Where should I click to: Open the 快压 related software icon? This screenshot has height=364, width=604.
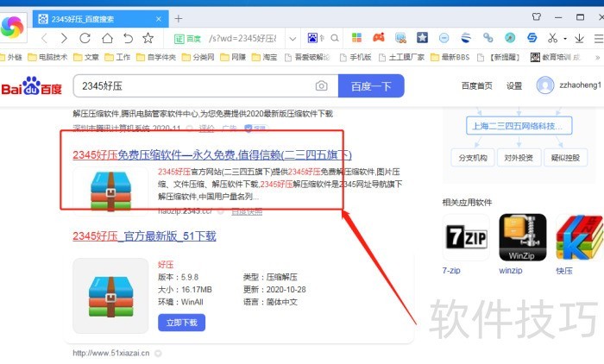coord(579,237)
